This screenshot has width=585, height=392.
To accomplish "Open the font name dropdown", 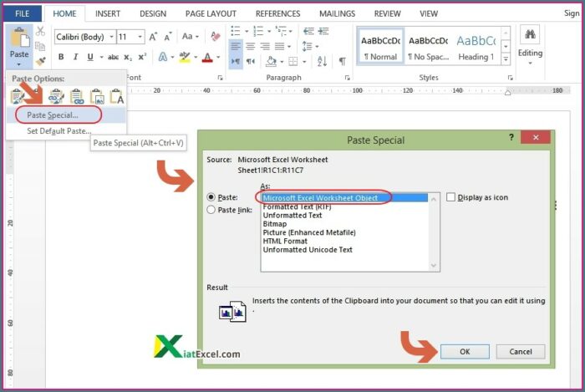I will pyautogui.click(x=111, y=37).
